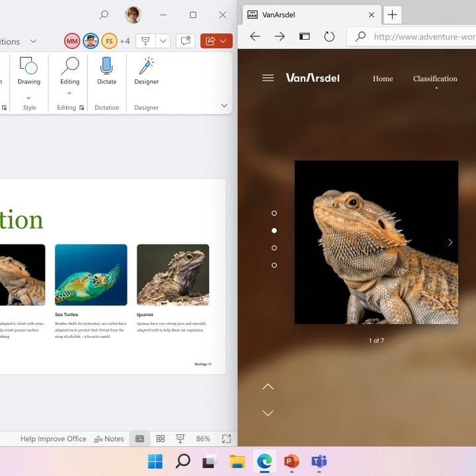Click the PowerPoint search magnifier icon

click(104, 15)
